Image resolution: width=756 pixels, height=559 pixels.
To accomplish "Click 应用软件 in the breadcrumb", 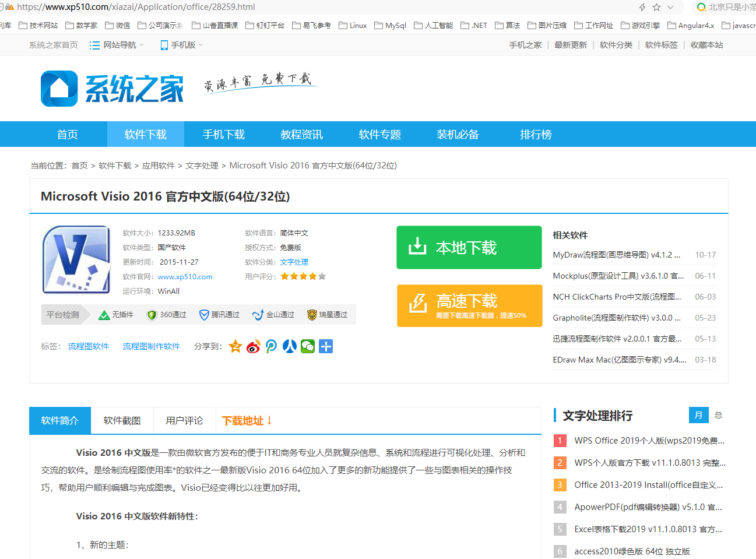I will click(x=159, y=166).
